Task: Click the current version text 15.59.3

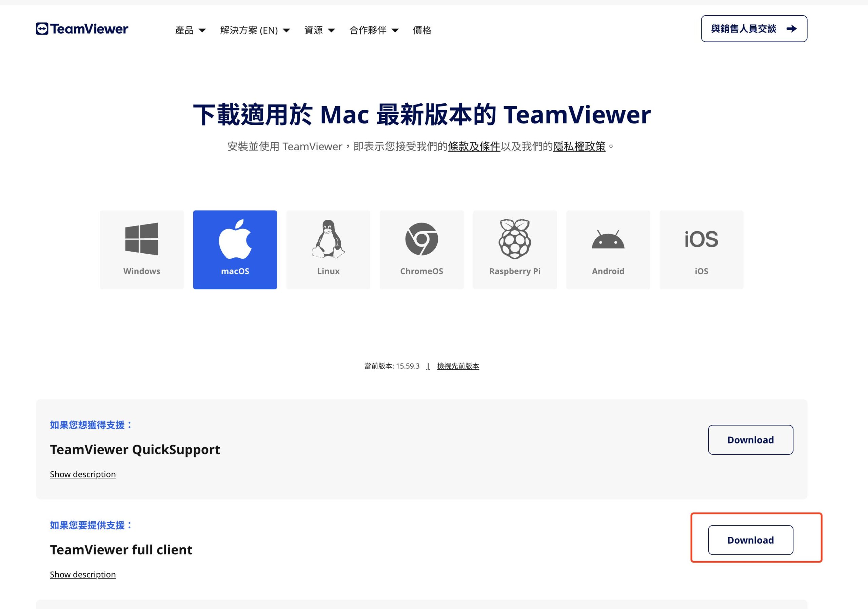Action: (x=392, y=366)
